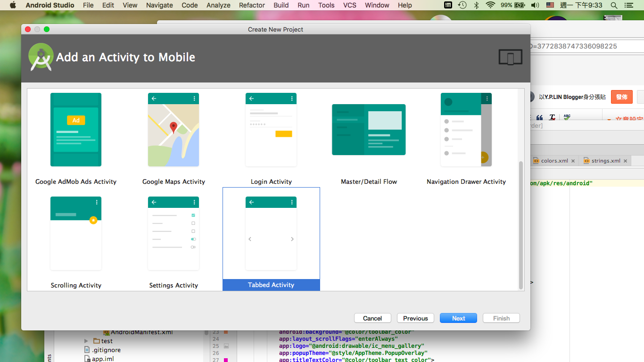The width and height of the screenshot is (644, 362).
Task: Click the Cancel button
Action: 372,318
